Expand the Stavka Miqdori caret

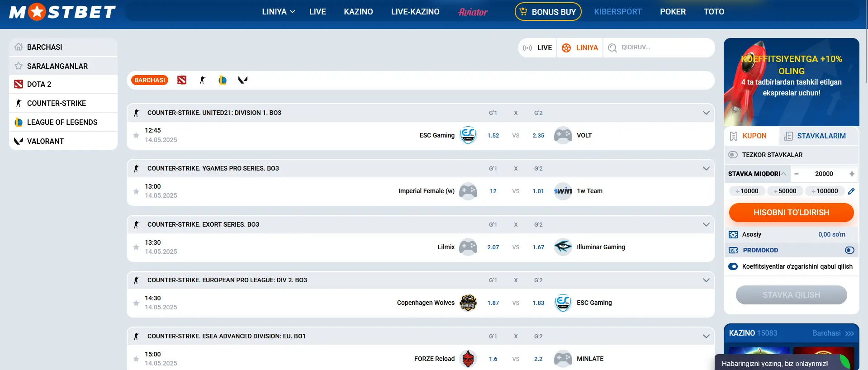783,174
